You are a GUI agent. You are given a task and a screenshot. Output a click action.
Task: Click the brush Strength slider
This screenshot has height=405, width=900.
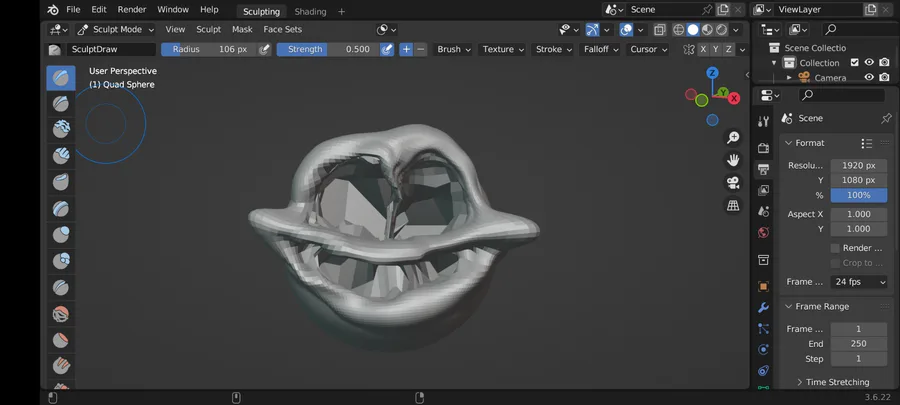click(326, 49)
